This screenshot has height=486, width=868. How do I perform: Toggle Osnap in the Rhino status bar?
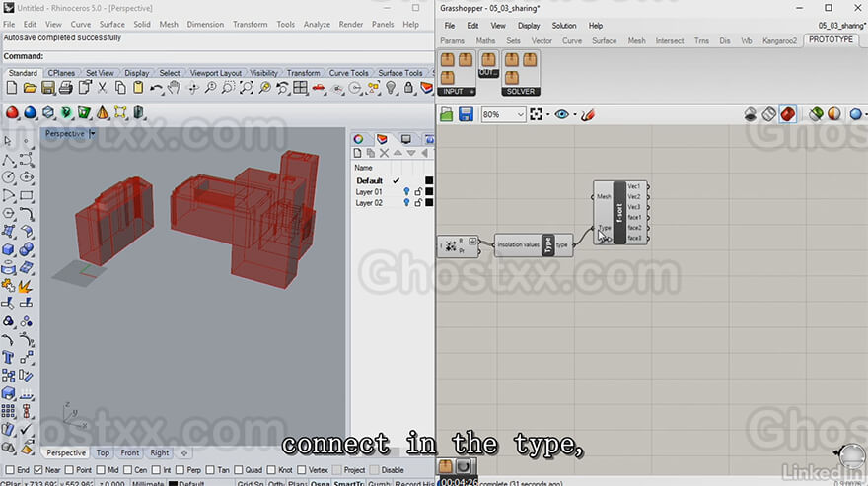(320, 483)
